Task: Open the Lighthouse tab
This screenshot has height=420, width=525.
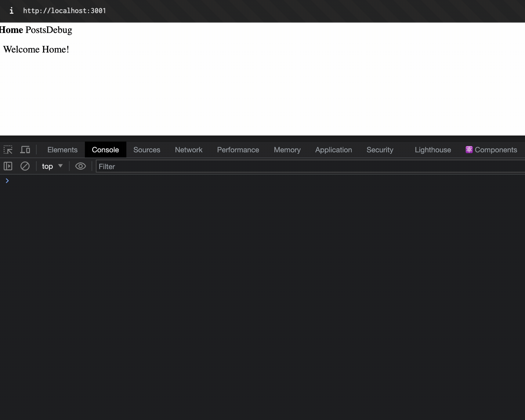Action: (x=433, y=150)
